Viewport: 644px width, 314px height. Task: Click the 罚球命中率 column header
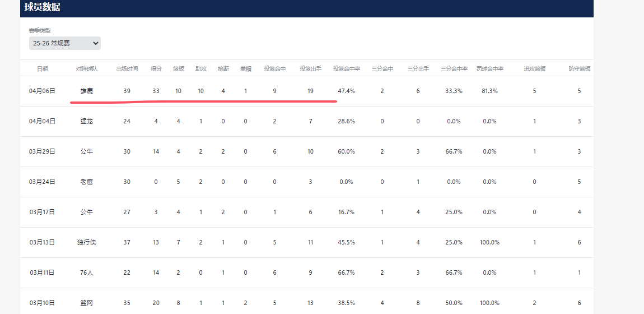[x=490, y=69]
